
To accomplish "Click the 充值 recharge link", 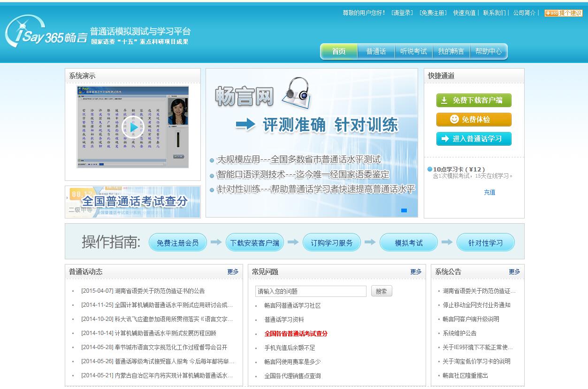I will click(489, 192).
